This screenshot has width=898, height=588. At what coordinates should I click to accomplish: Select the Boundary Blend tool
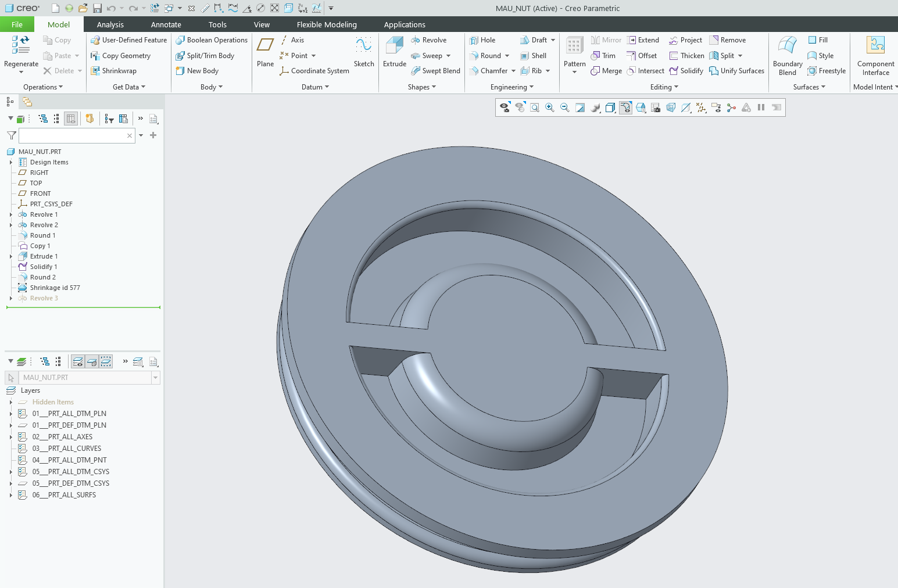click(x=787, y=46)
